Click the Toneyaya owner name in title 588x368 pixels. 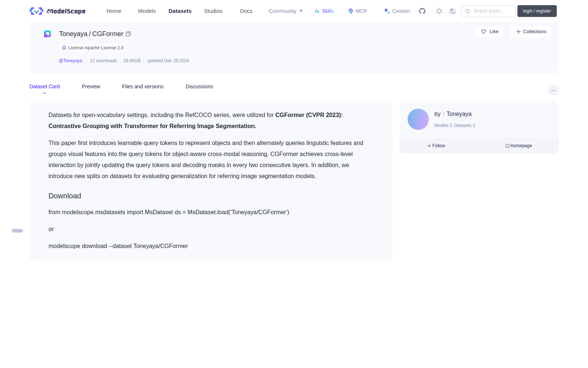[x=73, y=34]
